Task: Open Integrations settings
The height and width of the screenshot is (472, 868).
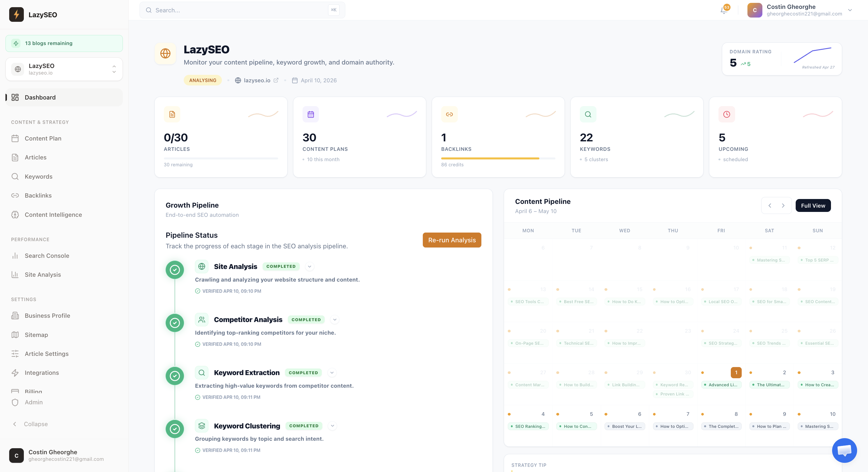Action: tap(64, 373)
